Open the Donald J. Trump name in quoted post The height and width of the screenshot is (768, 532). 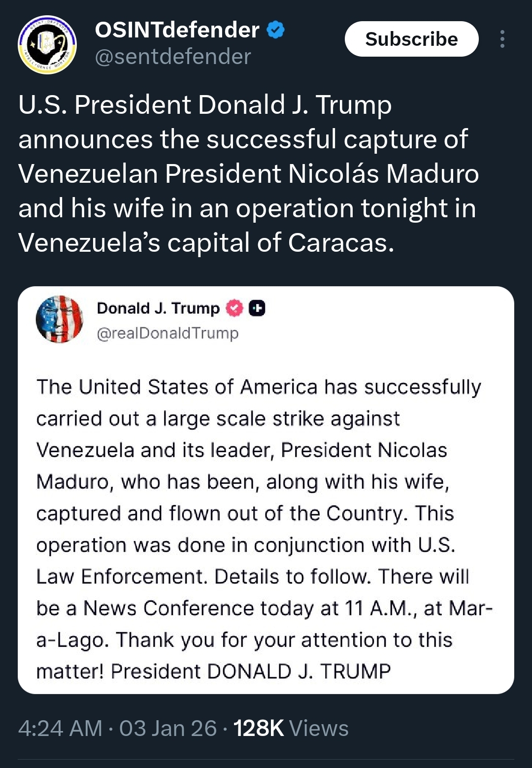[x=158, y=308]
